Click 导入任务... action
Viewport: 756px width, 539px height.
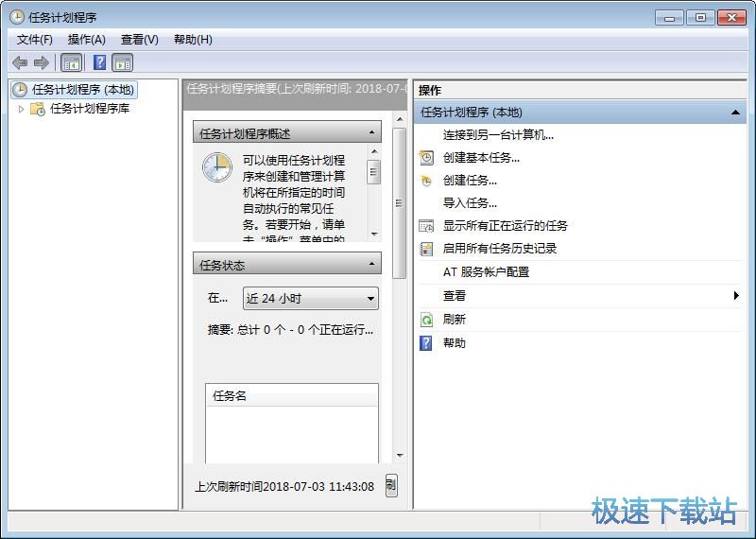(x=470, y=203)
